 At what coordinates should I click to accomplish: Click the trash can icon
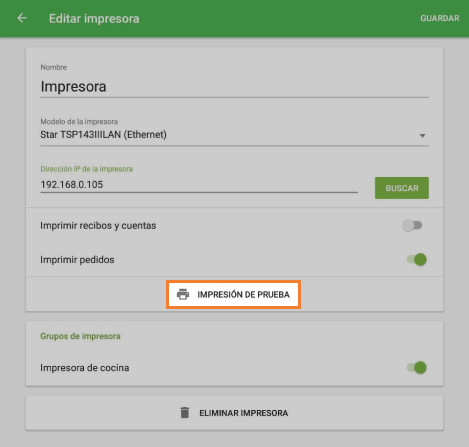click(185, 413)
